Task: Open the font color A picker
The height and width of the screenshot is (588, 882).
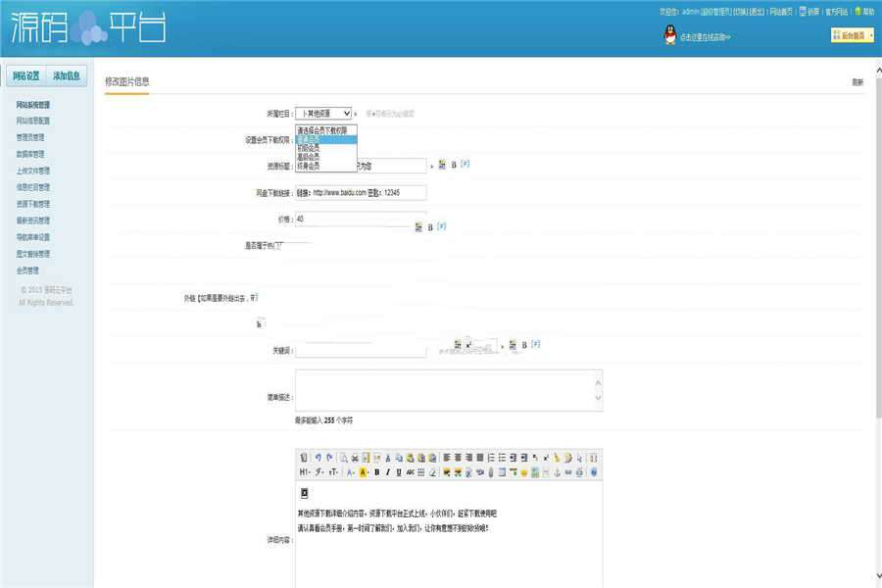Action: point(351,472)
